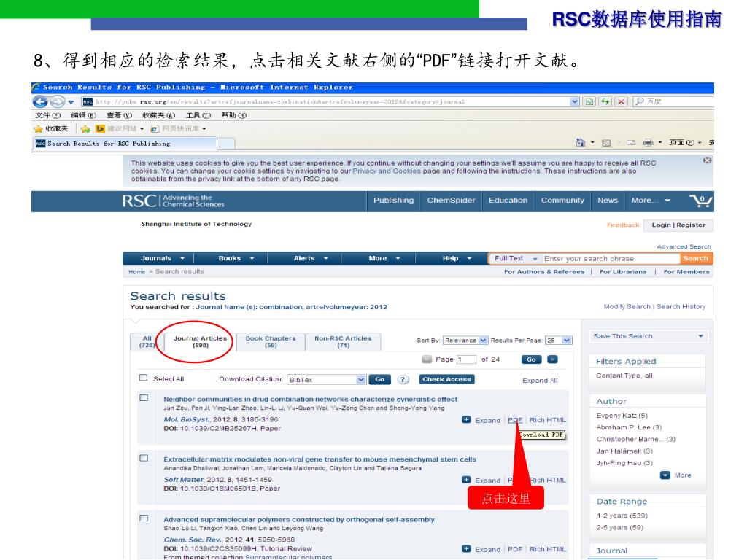Image resolution: width=747 pixels, height=560 pixels.
Task: Click the Modify Search link
Action: (x=627, y=307)
